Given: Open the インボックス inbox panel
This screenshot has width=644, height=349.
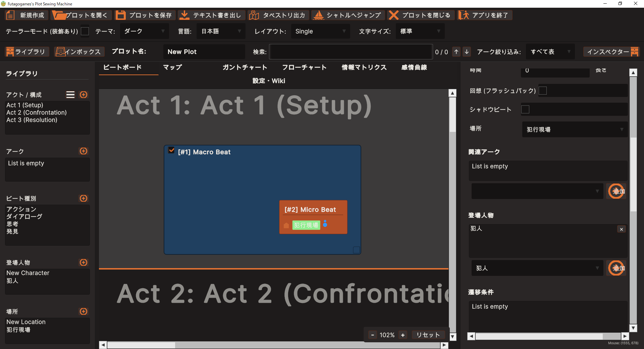Looking at the screenshot, I should [x=79, y=52].
